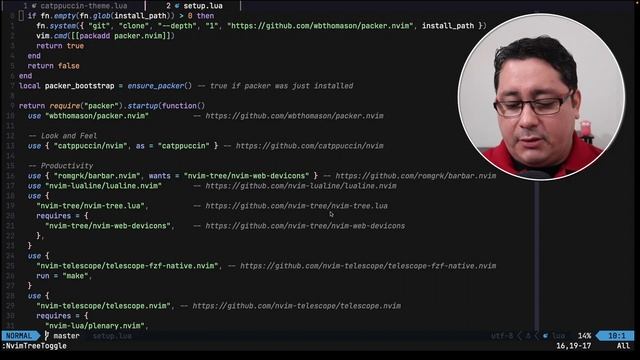Click the utf-8 encoding label
The image size is (640, 360).
click(x=502, y=336)
